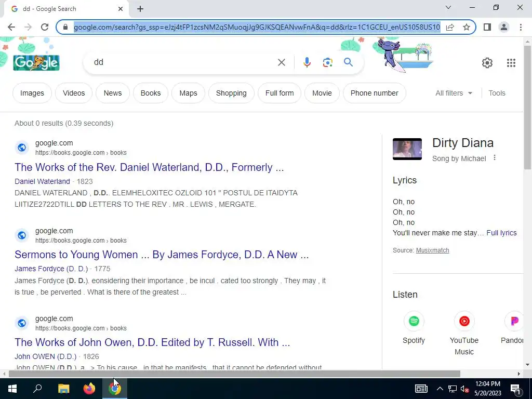
Task: Open the 'Full lyrics' link
Action: pyautogui.click(x=501, y=233)
